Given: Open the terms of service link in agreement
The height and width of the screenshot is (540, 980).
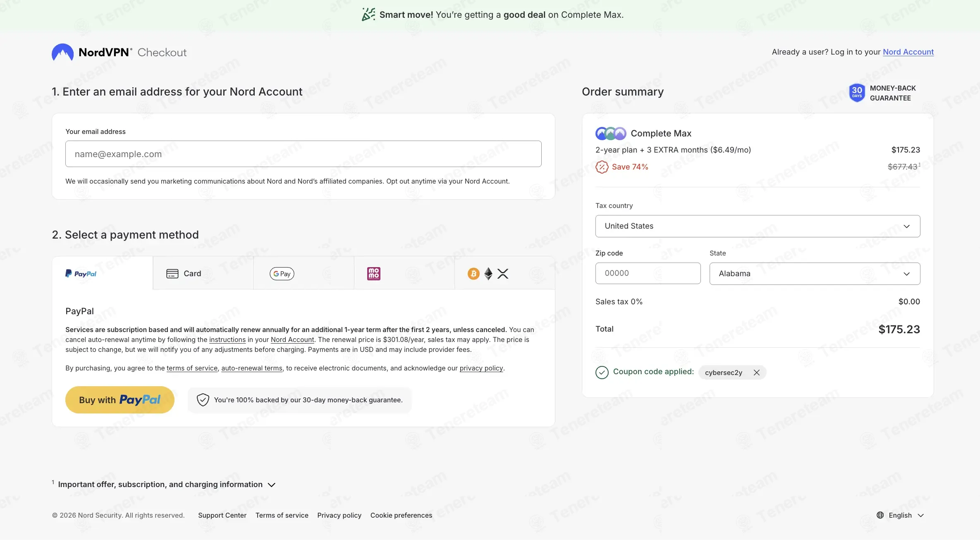Looking at the screenshot, I should pos(192,368).
